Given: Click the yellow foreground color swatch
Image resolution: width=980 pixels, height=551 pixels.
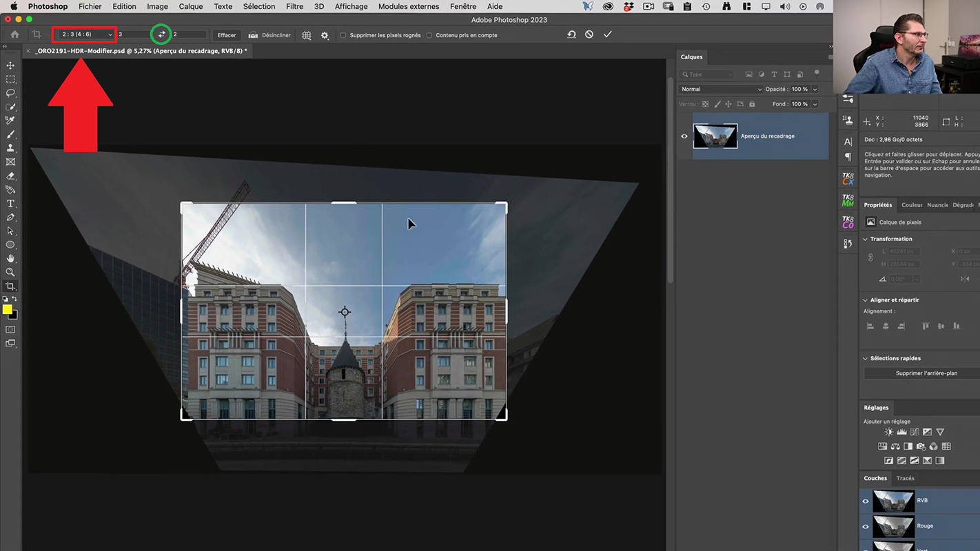Looking at the screenshot, I should (7, 310).
